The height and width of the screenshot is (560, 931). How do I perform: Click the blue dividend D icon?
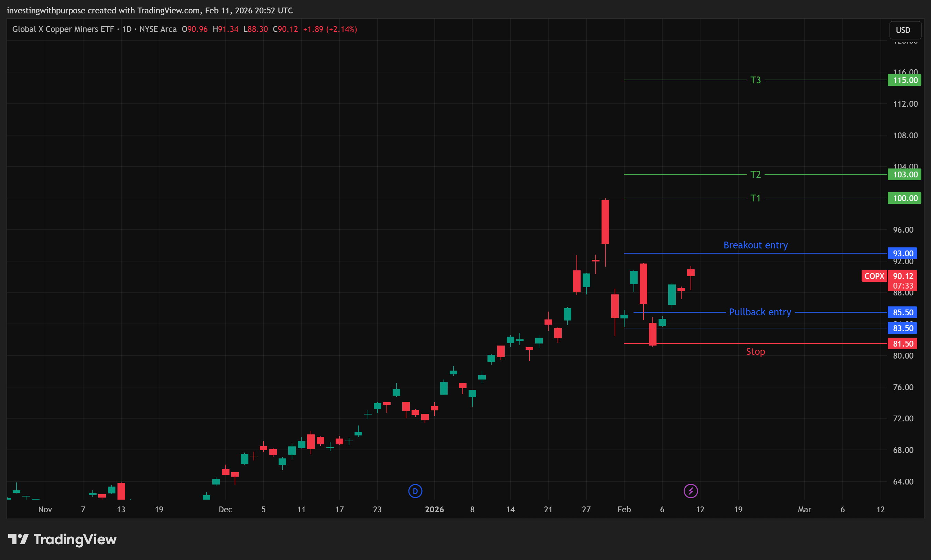pyautogui.click(x=415, y=491)
